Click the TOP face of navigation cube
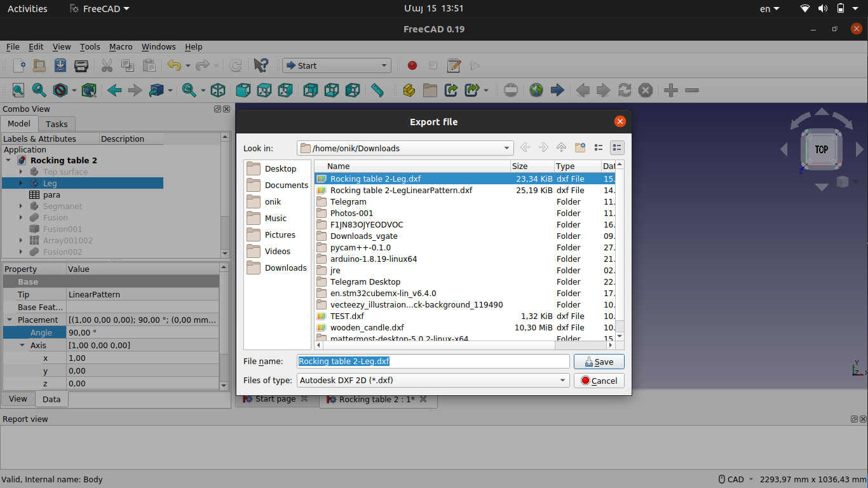 tap(822, 149)
